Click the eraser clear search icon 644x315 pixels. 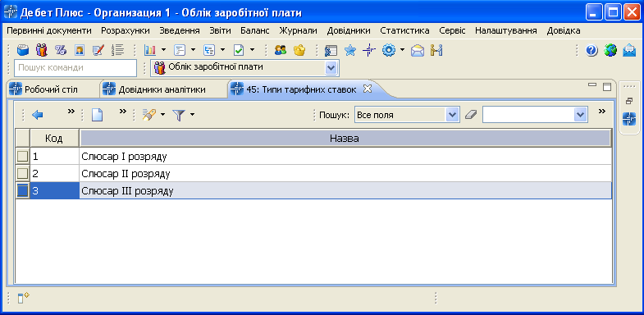tap(471, 115)
